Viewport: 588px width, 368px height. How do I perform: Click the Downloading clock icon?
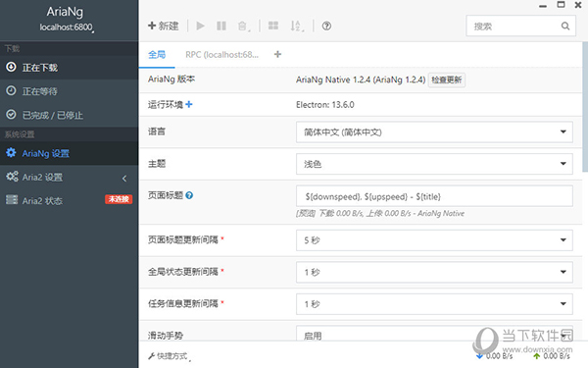click(x=11, y=67)
